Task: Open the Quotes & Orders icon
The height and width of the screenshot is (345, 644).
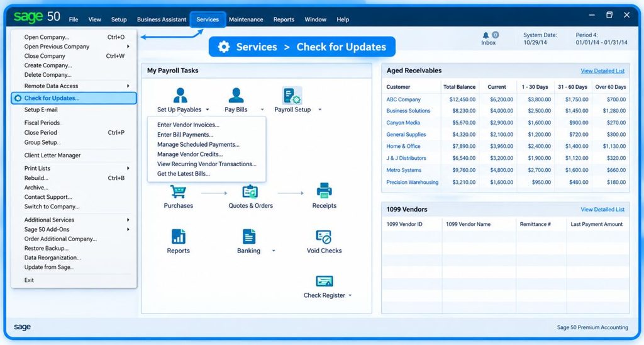Action: [250, 191]
